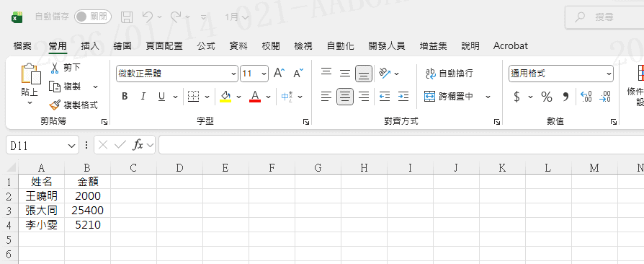This screenshot has width=644, height=264.
Task: Click the increase decimal places icon
Action: [586, 97]
